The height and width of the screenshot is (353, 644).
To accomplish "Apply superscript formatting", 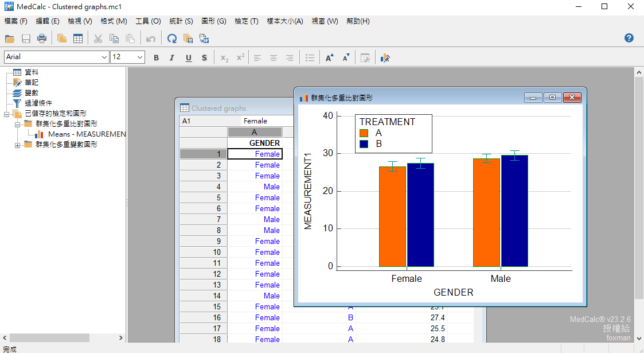I will click(x=241, y=58).
